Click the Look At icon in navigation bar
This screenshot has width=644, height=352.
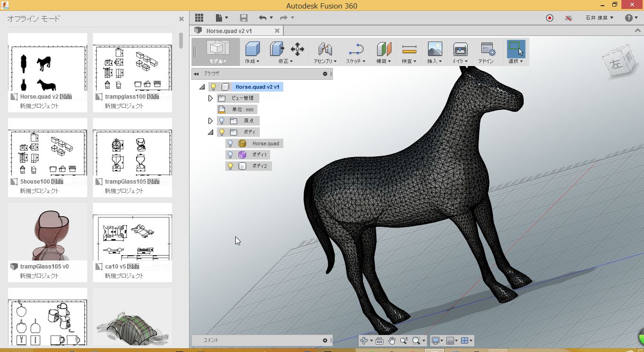tap(380, 341)
